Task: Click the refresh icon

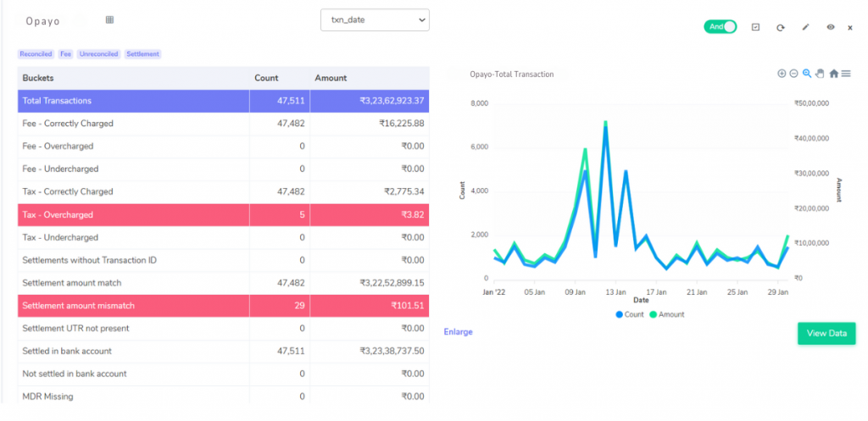Action: [x=781, y=27]
